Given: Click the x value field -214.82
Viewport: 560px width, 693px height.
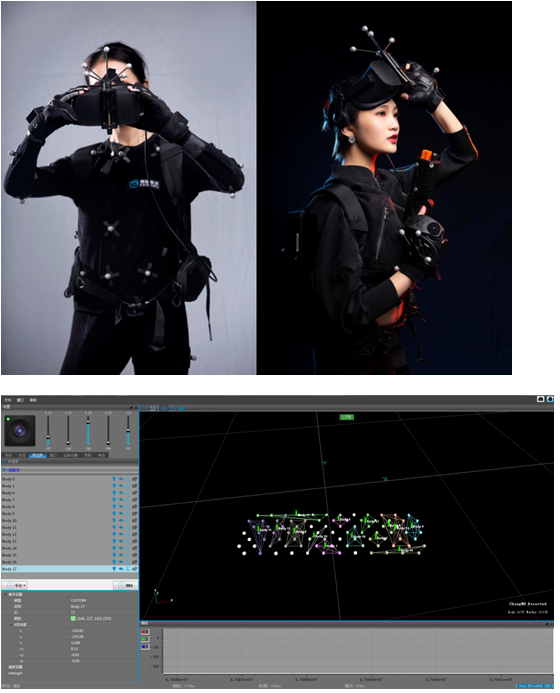Looking at the screenshot, I should [77, 631].
